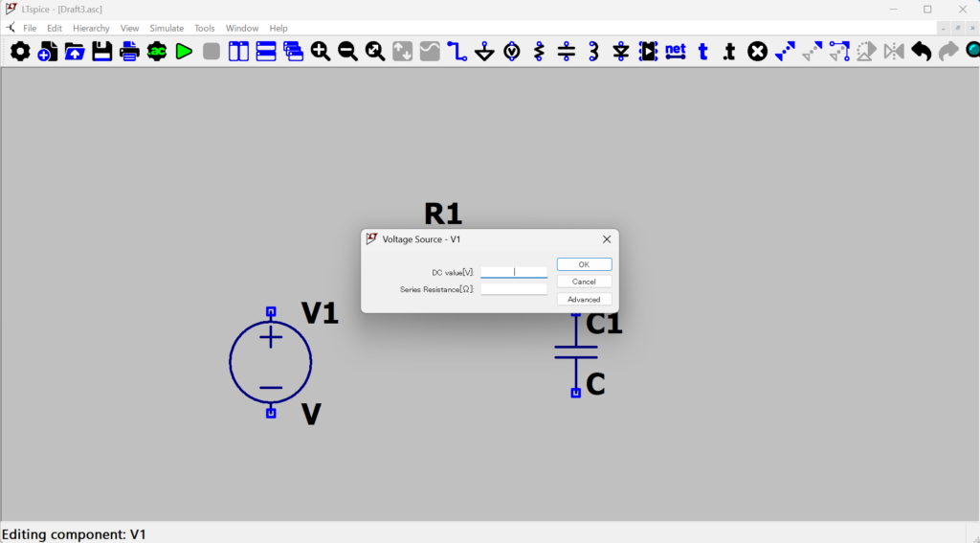This screenshot has height=543, width=980.
Task: Open the Simulate menu
Action: point(167,29)
